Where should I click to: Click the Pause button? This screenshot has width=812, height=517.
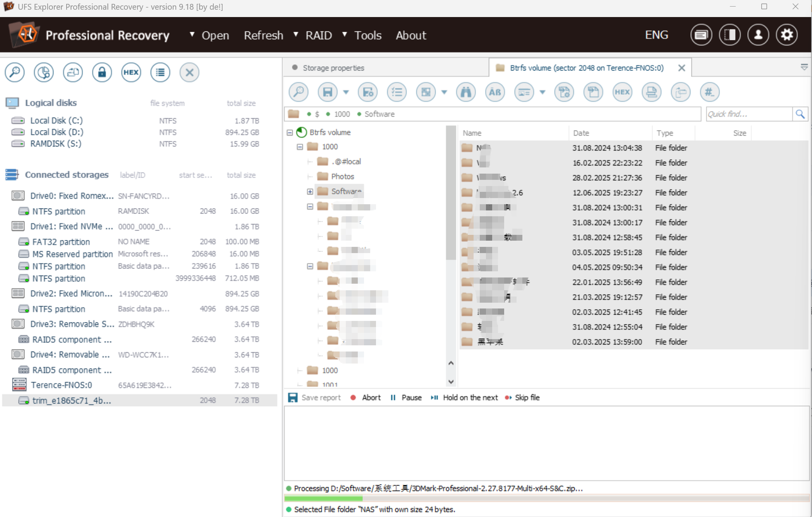pos(406,398)
